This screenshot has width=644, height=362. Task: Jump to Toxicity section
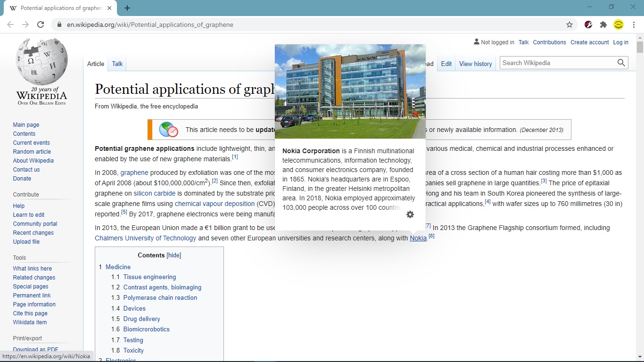point(133,351)
